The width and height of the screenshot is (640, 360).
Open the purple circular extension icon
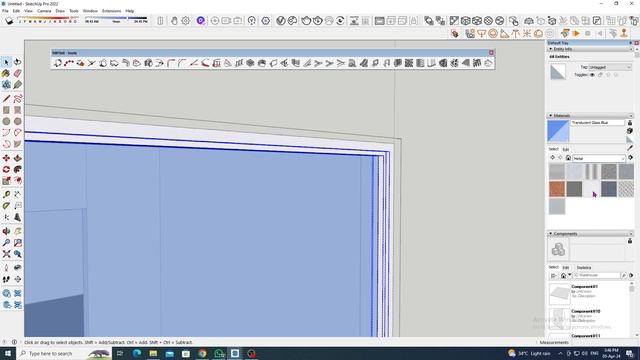pyautogui.click(x=200, y=20)
